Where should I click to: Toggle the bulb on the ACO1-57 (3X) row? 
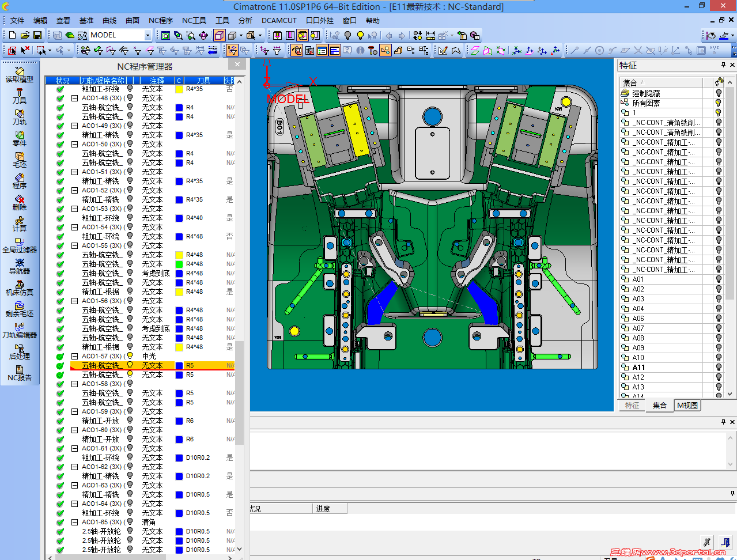click(130, 356)
